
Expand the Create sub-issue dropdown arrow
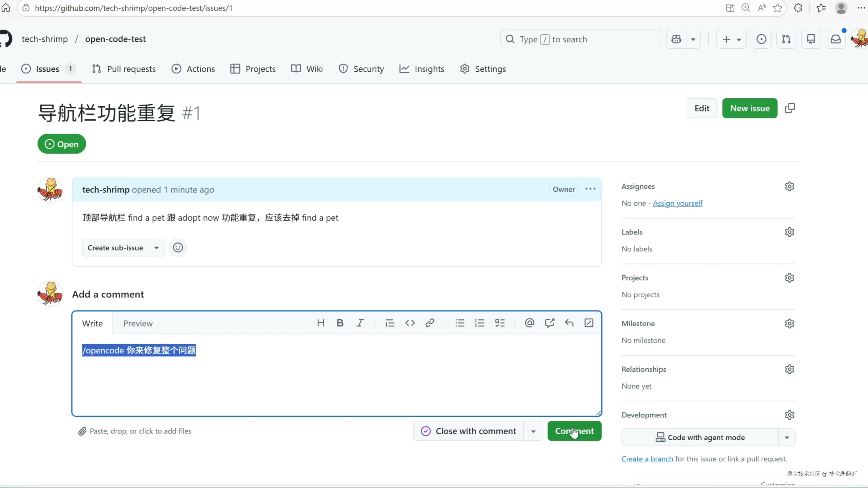(156, 248)
